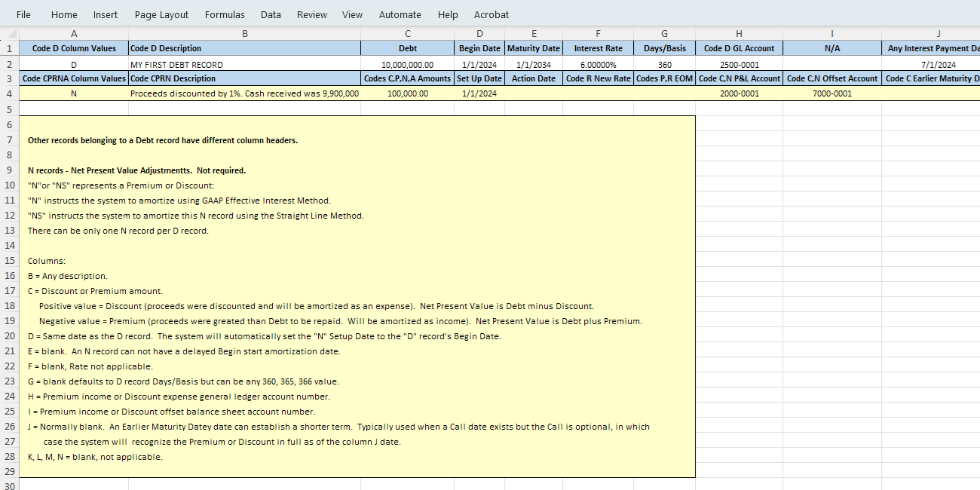Select the 'Codes P,R EOM' cell
Viewport: 980px width, 490px height.
(664, 78)
